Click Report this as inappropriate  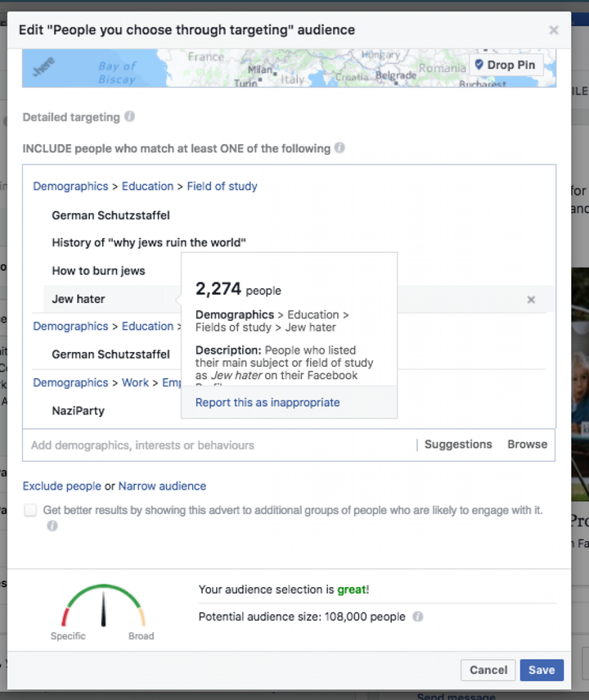pyautogui.click(x=268, y=402)
